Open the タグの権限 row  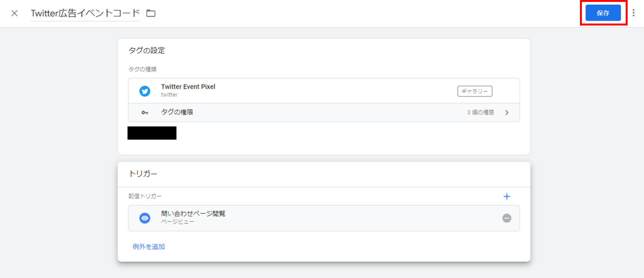[x=324, y=112]
